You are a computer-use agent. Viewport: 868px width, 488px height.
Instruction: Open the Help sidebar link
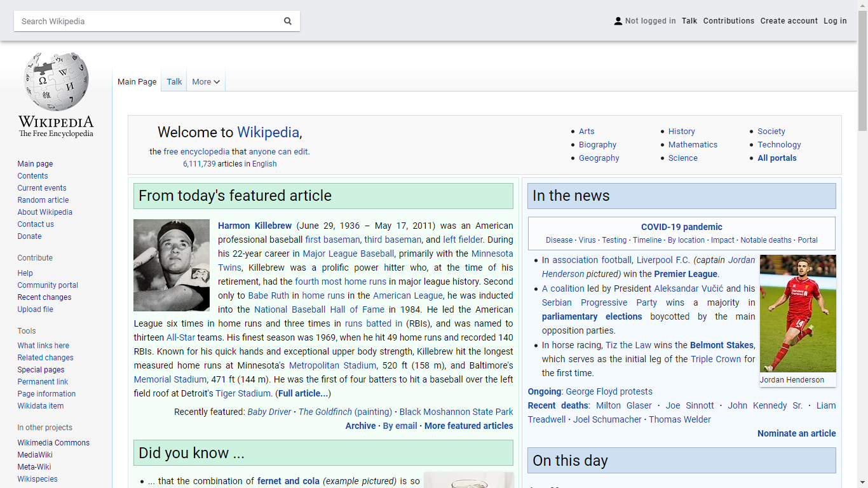(x=25, y=273)
